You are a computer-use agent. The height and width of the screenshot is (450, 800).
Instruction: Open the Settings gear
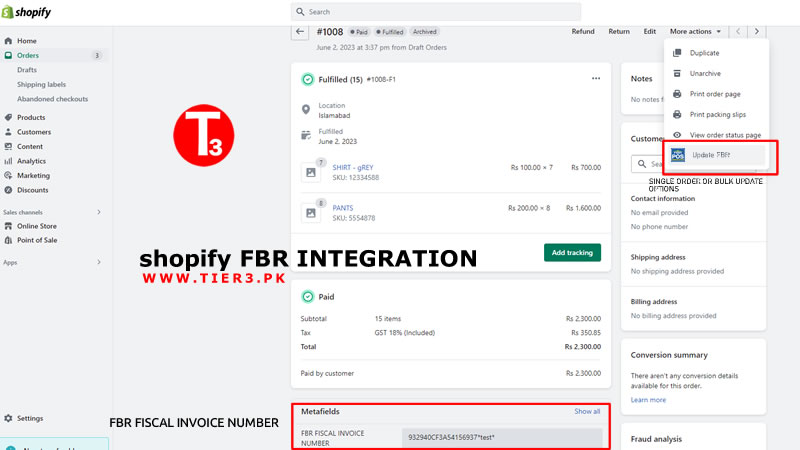8,418
